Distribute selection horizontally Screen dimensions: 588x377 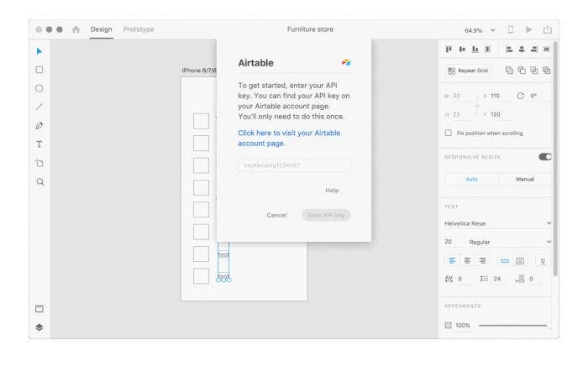(546, 49)
